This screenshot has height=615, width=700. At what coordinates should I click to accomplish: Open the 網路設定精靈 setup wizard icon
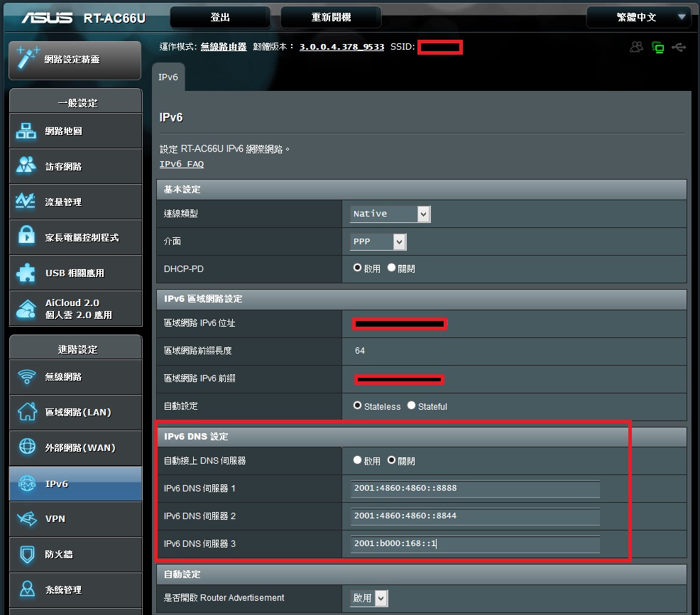pyautogui.click(x=27, y=58)
